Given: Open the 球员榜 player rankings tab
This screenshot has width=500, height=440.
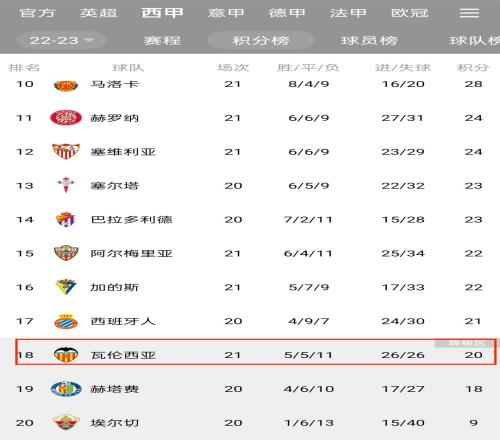Looking at the screenshot, I should point(369,41).
